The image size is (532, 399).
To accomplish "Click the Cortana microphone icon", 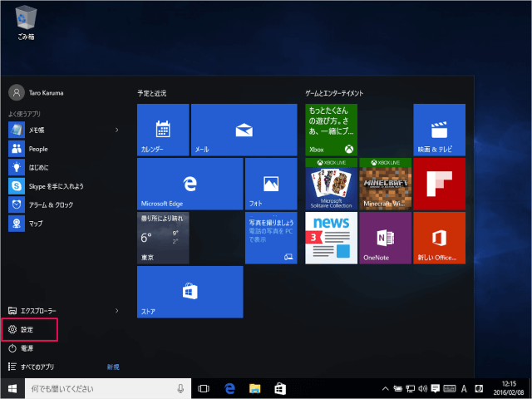I will pyautogui.click(x=180, y=388).
